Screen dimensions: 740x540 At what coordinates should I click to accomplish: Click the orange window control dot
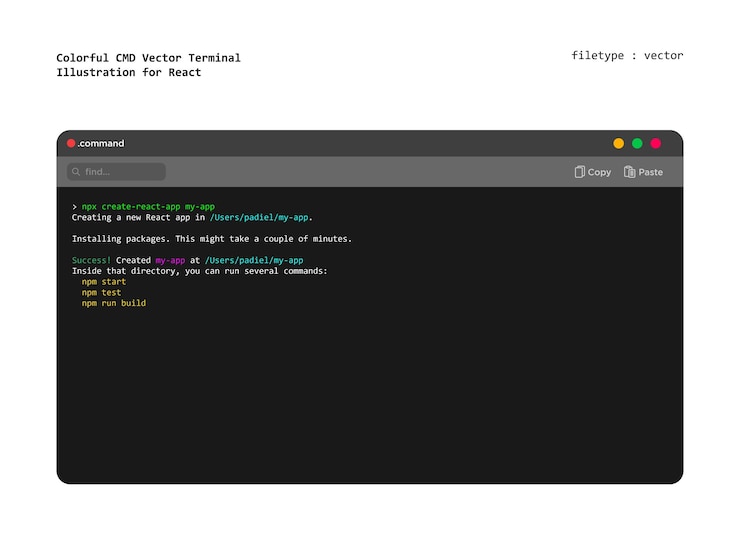click(618, 143)
